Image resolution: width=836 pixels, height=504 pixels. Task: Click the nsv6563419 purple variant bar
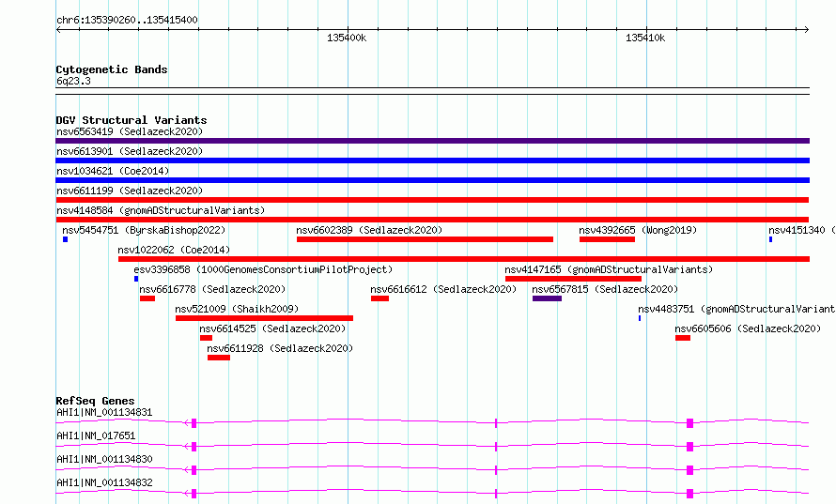[x=432, y=141]
